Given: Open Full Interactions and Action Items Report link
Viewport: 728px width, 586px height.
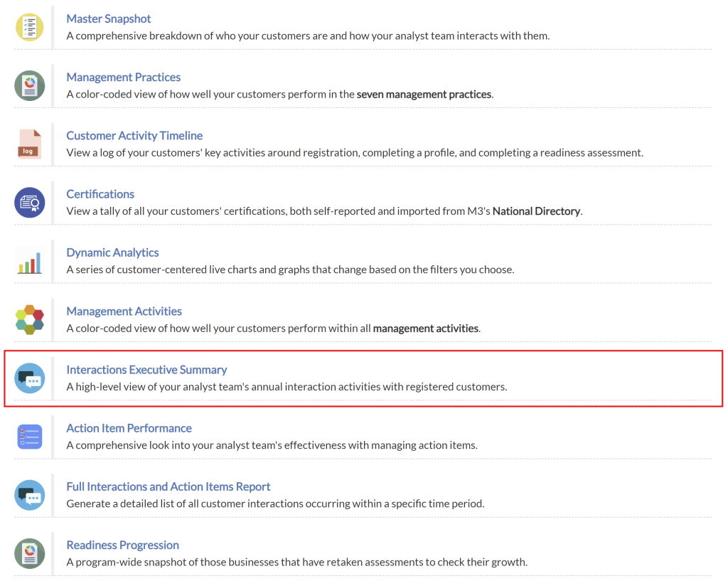Looking at the screenshot, I should pyautogui.click(x=168, y=486).
